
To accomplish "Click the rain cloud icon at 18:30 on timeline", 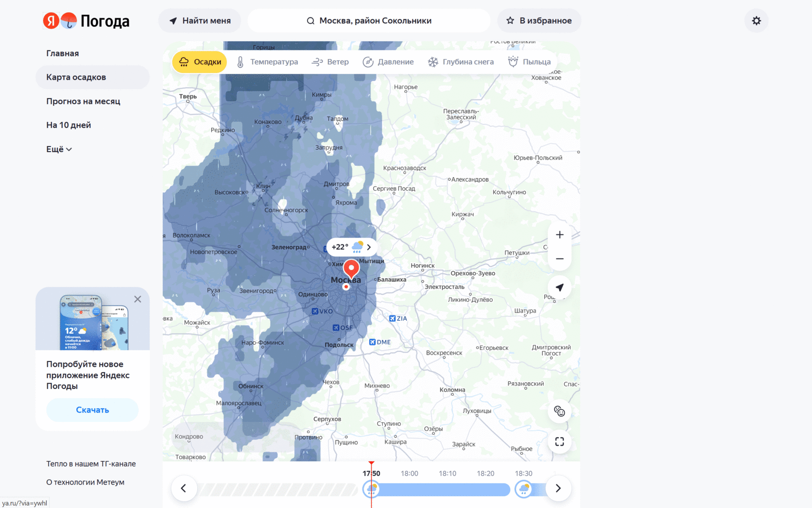I will 524,489.
